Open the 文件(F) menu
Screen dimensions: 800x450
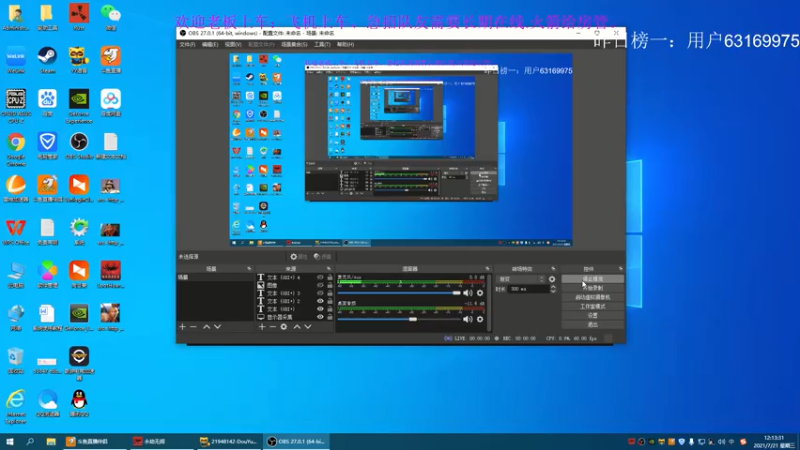(187, 44)
